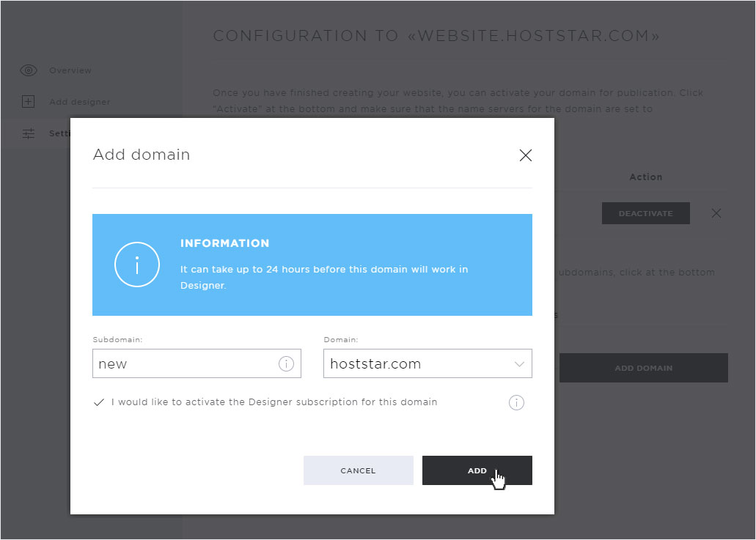Image resolution: width=756 pixels, height=540 pixels.
Task: Click the Overview eye icon in sidebar
Action: [x=29, y=70]
